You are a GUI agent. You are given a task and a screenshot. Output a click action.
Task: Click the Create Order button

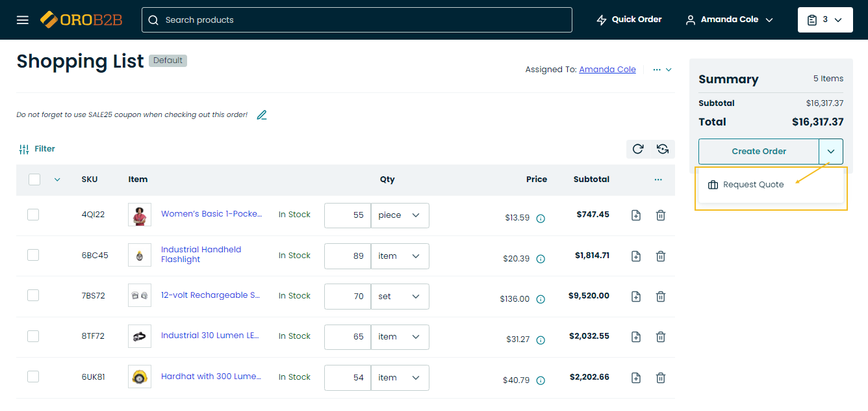point(758,152)
